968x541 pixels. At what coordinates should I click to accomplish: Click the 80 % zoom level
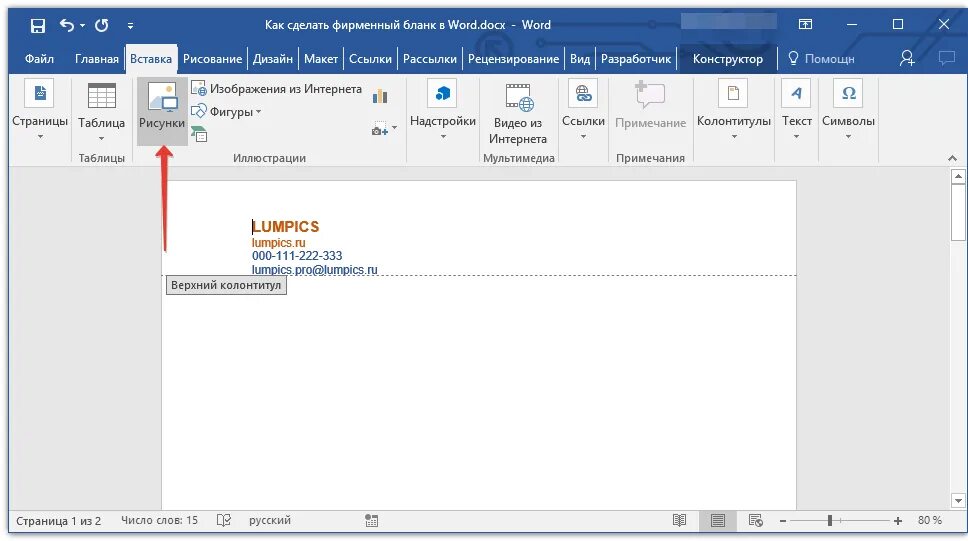(930, 521)
